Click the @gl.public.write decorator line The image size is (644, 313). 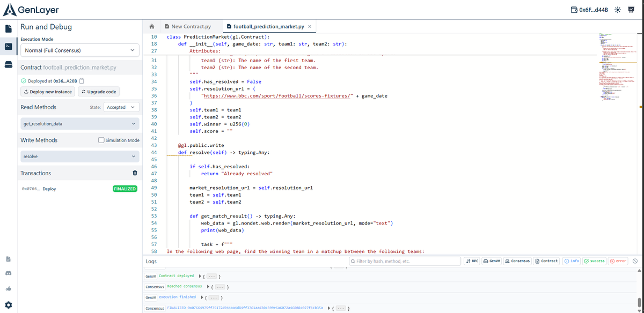tap(201, 145)
